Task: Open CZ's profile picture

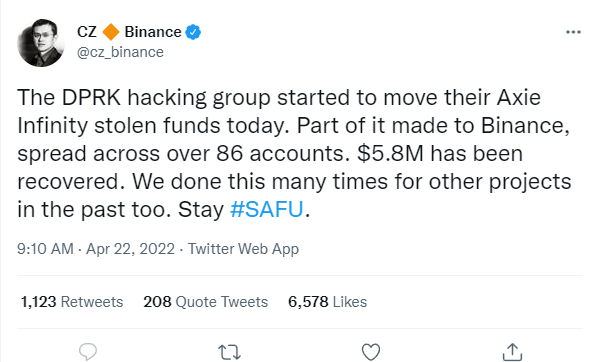Action: click(41, 43)
